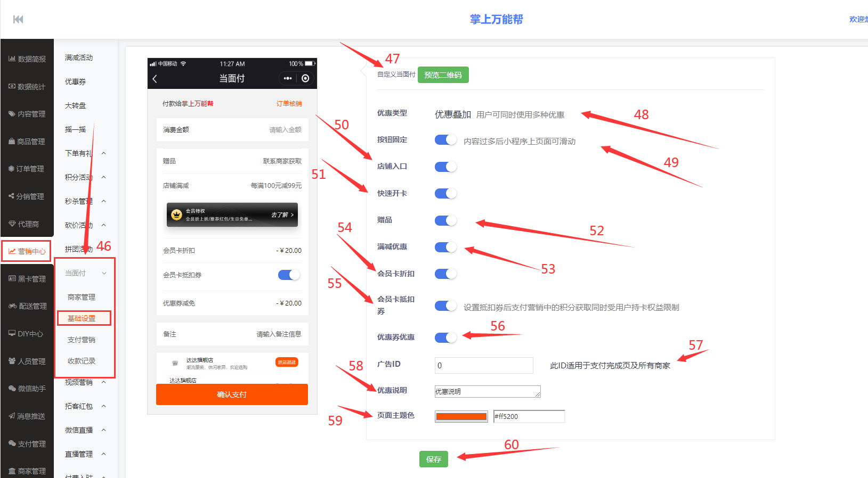Select 支付营销 in the submenu
Image resolution: width=868 pixels, height=478 pixels.
click(82, 340)
